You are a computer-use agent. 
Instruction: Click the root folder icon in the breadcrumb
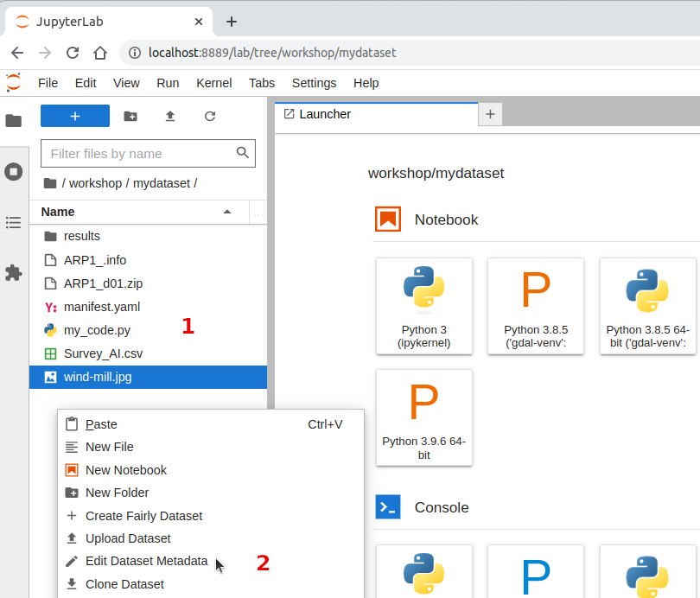point(50,183)
